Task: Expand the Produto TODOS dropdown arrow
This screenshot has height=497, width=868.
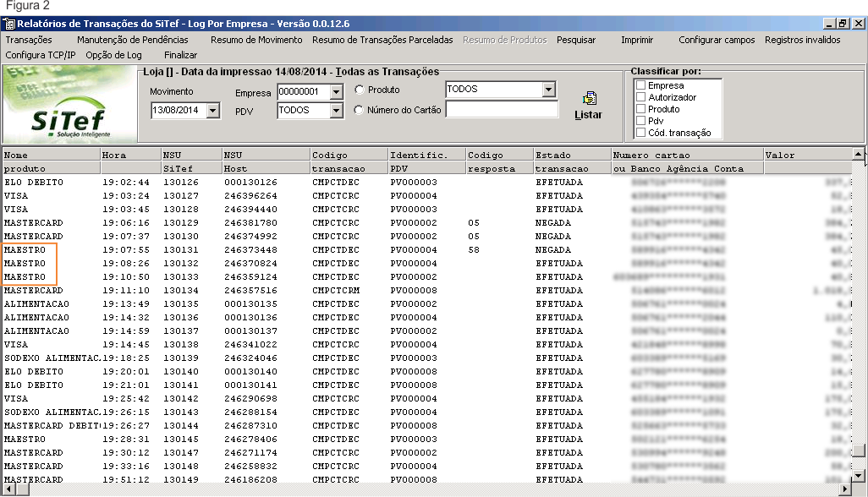Action: (548, 89)
